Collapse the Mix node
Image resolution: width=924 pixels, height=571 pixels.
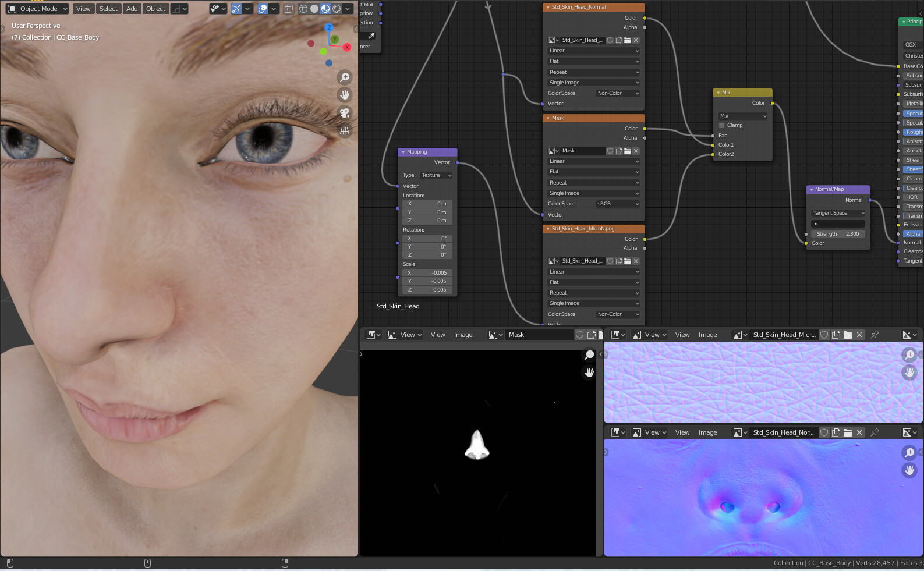tap(718, 93)
